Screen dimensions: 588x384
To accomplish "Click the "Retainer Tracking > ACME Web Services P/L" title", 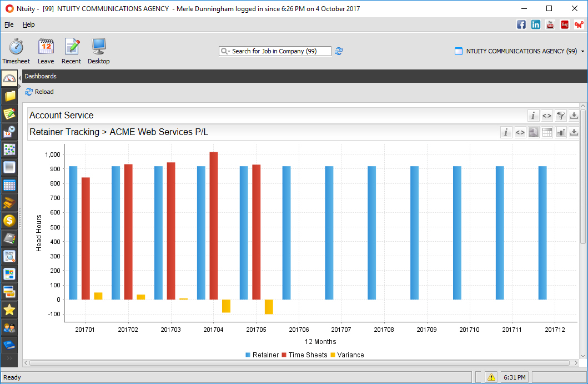I will 119,132.
